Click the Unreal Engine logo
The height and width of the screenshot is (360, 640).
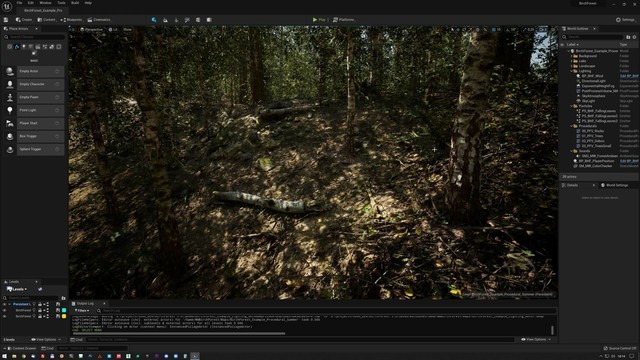coord(7,7)
